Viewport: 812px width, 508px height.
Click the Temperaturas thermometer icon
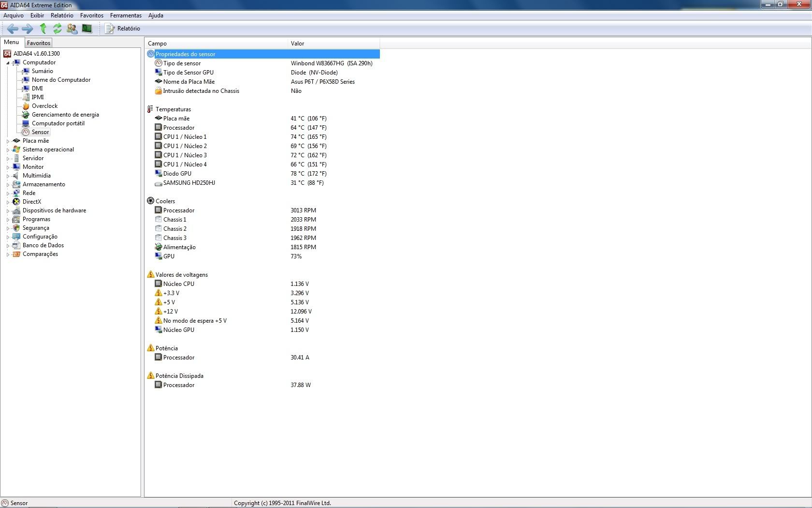coord(150,109)
